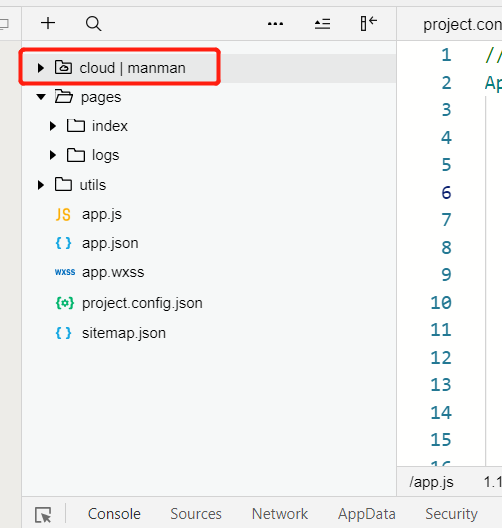502x528 pixels.
Task: Hide the file explorer panel icon
Action: click(x=368, y=24)
